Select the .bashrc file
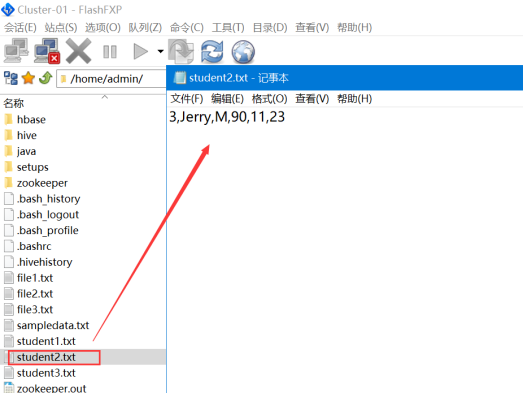 tap(28, 246)
